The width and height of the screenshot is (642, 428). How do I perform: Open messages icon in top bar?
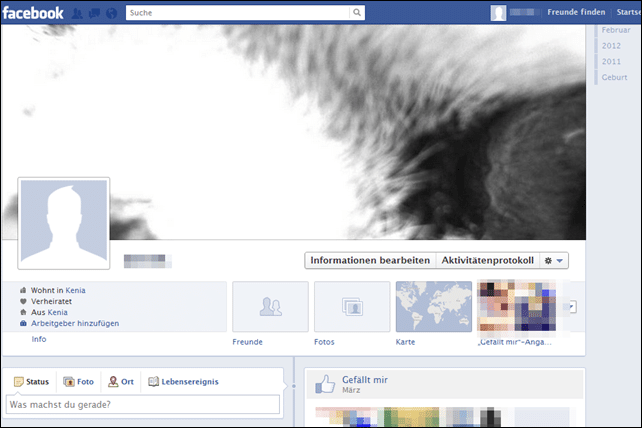coord(94,14)
